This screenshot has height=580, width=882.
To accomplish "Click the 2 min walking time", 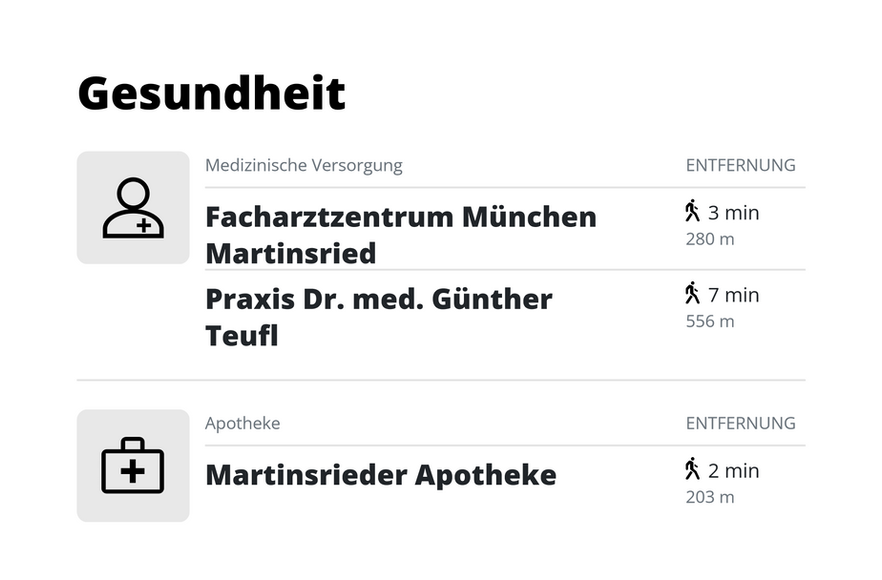I will (x=733, y=471).
